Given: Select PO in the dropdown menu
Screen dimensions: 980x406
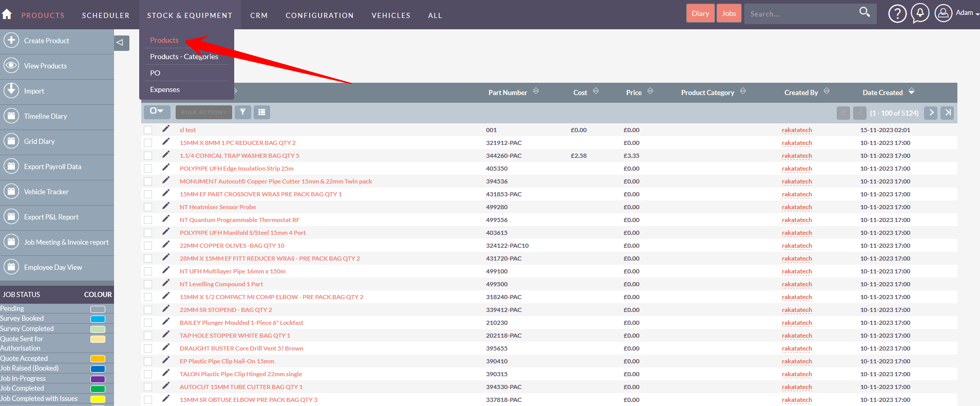Looking at the screenshot, I should (x=155, y=73).
